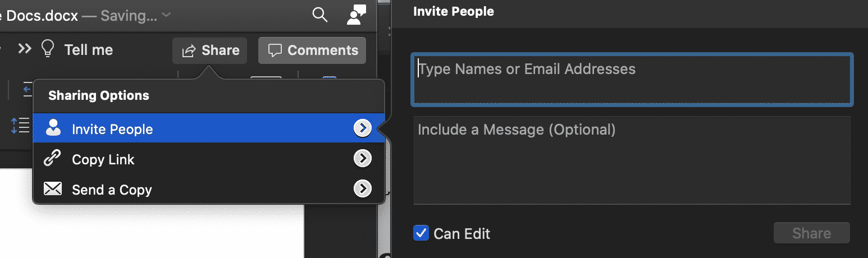Click the decrease indent icon
This screenshot has width=868, height=258.
point(27,89)
